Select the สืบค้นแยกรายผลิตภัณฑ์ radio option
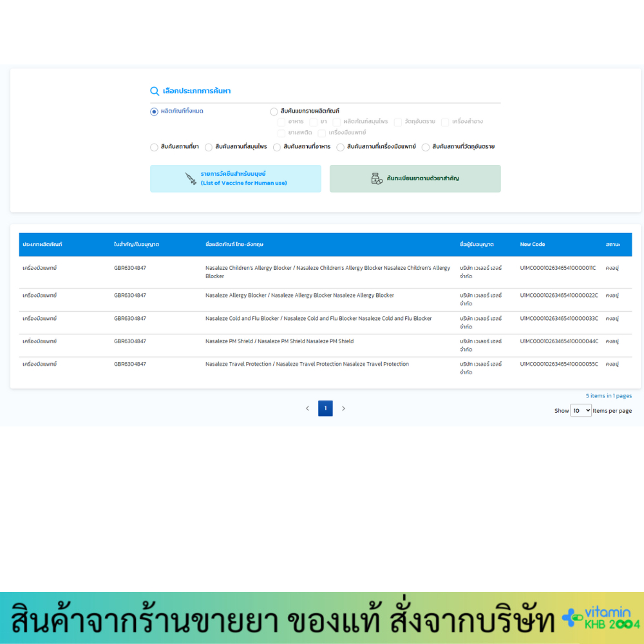The width and height of the screenshot is (644, 644). click(274, 111)
